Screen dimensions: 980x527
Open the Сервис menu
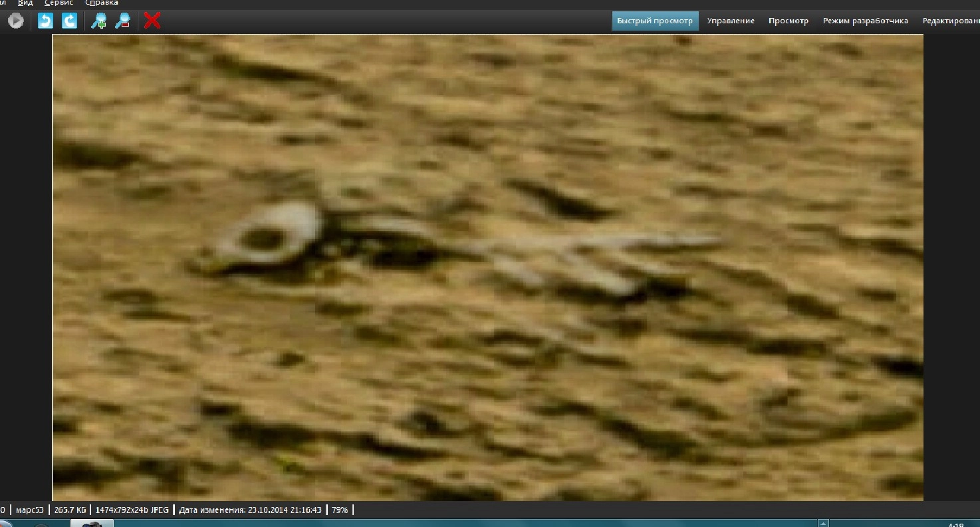tap(59, 3)
